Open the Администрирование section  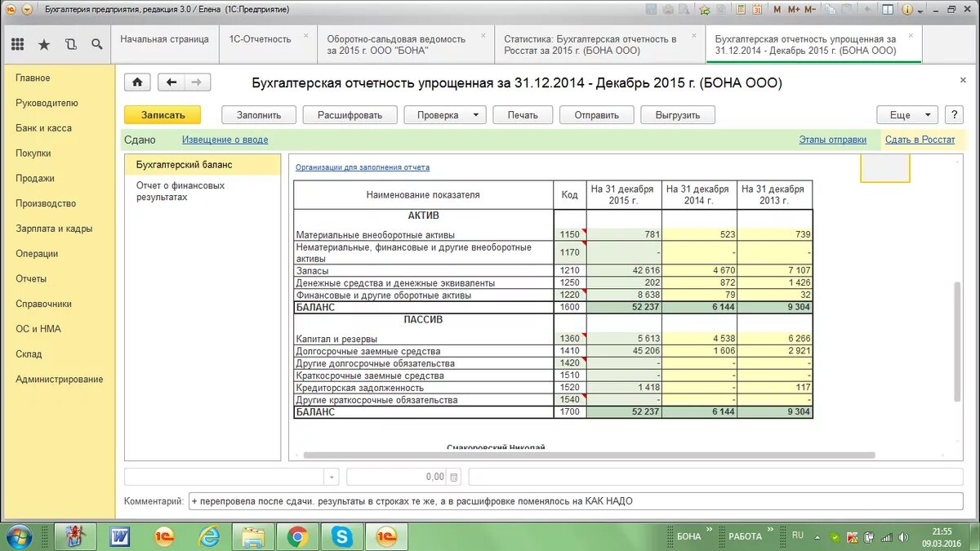pyautogui.click(x=59, y=380)
